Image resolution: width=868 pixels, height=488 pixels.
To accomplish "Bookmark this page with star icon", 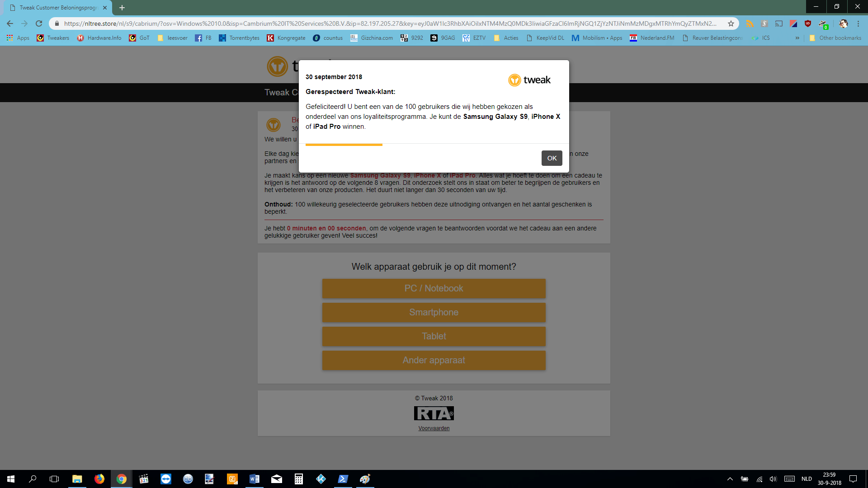I will tap(731, 23).
